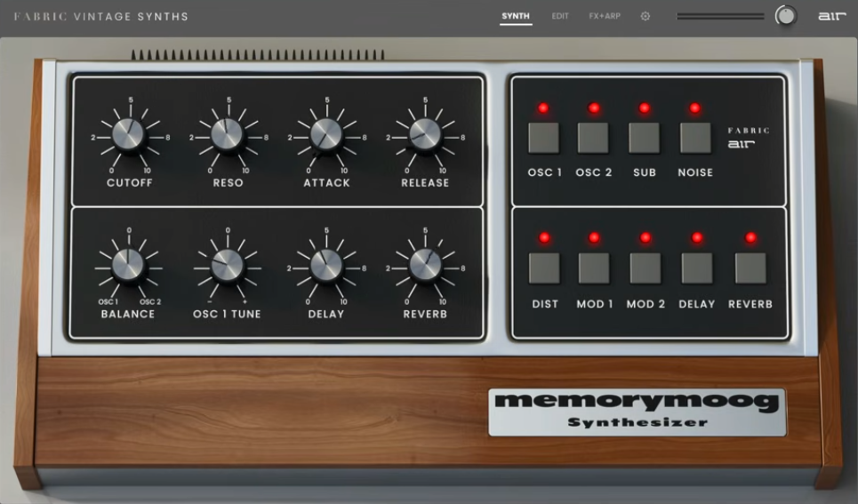Click the CUTOFF knob
858x504 pixels.
pos(129,134)
